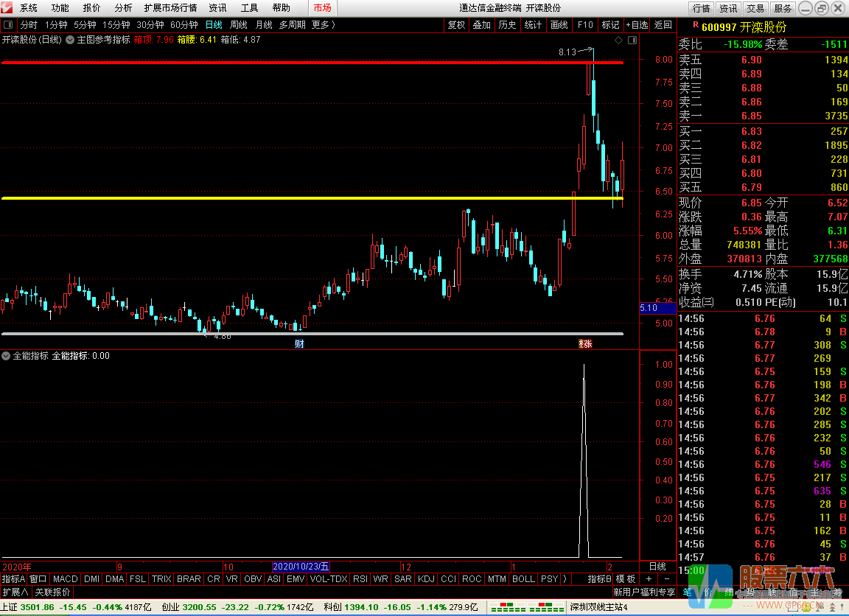
Task: Open the 系统 menu
Action: (x=29, y=7)
